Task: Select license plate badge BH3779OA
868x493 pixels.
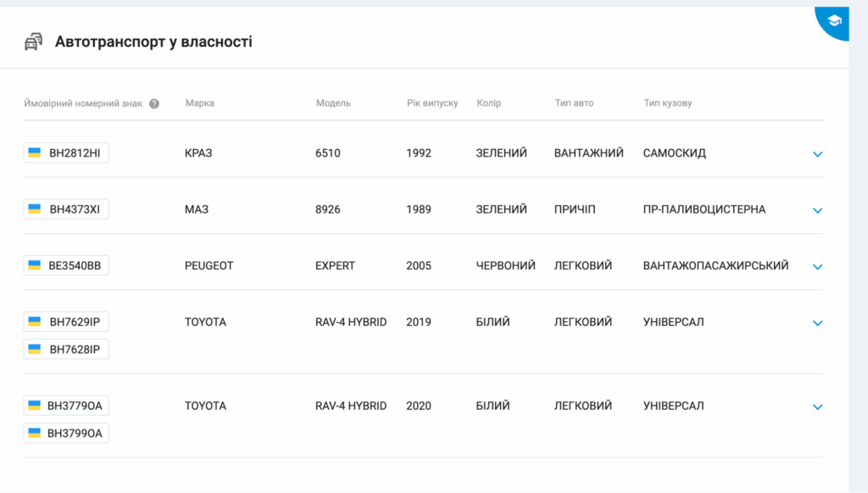Action: click(x=66, y=406)
